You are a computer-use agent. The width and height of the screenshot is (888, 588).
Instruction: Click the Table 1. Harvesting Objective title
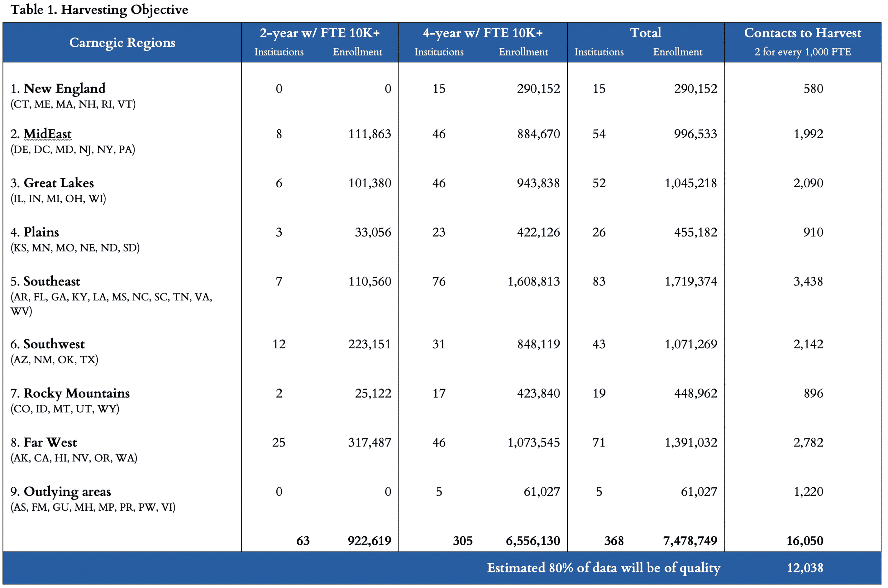pos(99,10)
